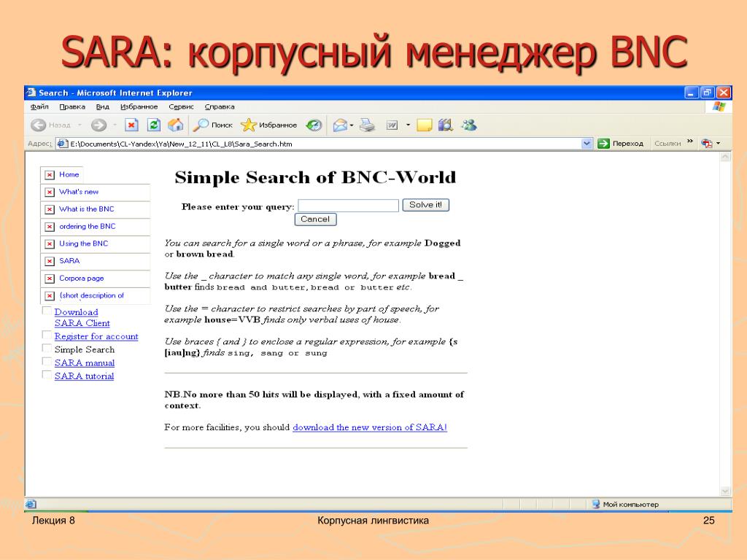
Task: Click the toolbar icon right of Ссылки
Action: click(x=706, y=144)
